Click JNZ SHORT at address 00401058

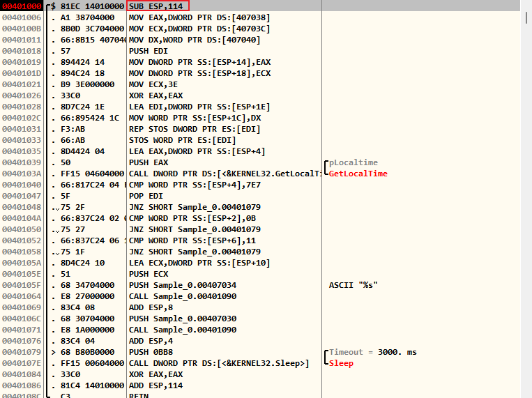click(x=195, y=252)
